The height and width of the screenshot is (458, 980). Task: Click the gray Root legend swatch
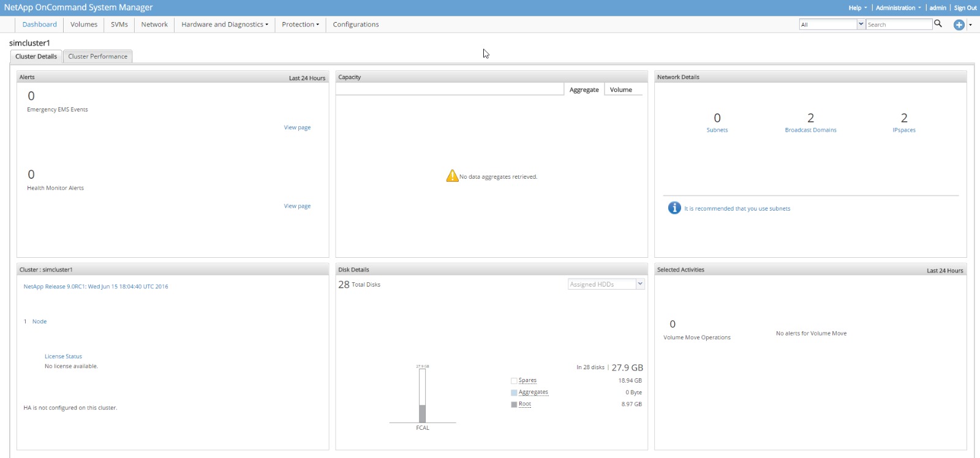[514, 404]
